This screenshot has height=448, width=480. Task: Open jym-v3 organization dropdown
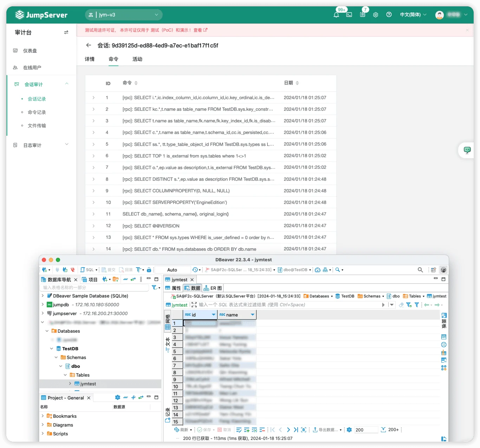point(124,15)
